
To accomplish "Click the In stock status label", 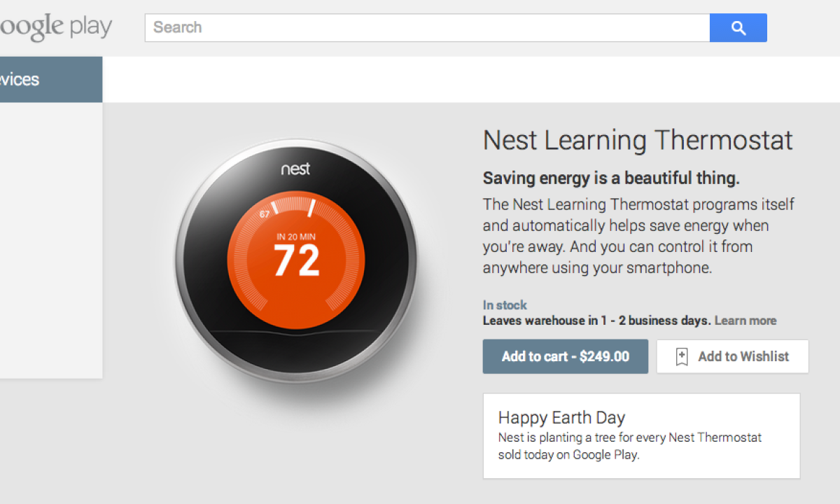I will [505, 305].
